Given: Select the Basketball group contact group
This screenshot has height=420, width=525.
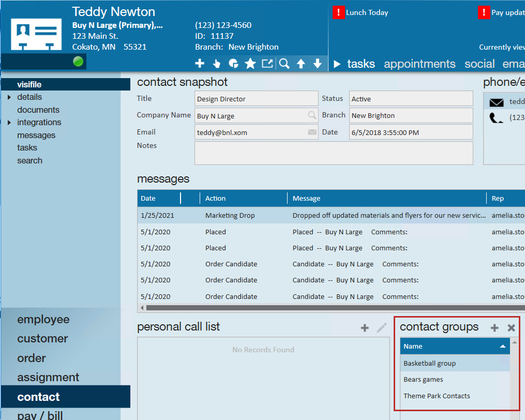Looking at the screenshot, I should 455,363.
